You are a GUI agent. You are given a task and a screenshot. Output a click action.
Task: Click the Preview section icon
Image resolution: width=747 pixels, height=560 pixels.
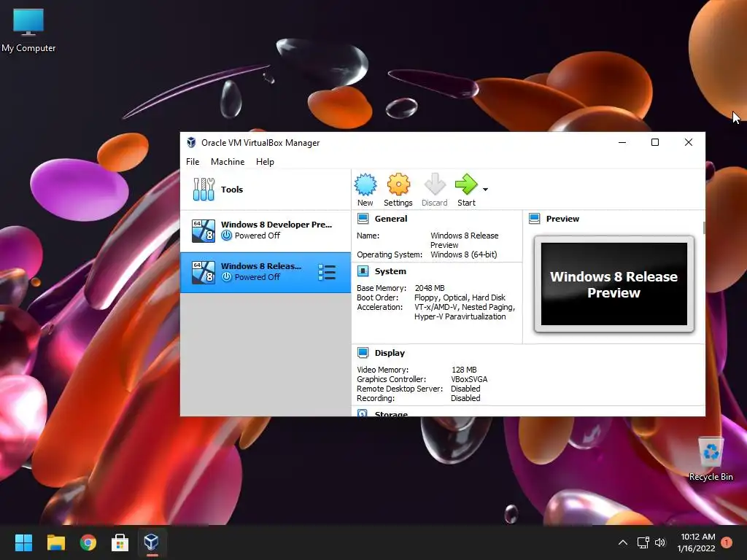(535, 219)
